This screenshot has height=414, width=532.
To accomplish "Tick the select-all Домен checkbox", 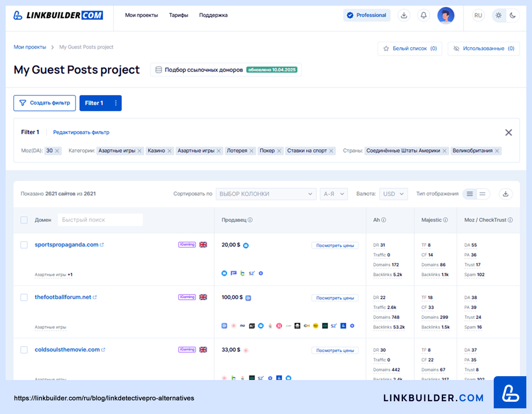I will point(24,220).
